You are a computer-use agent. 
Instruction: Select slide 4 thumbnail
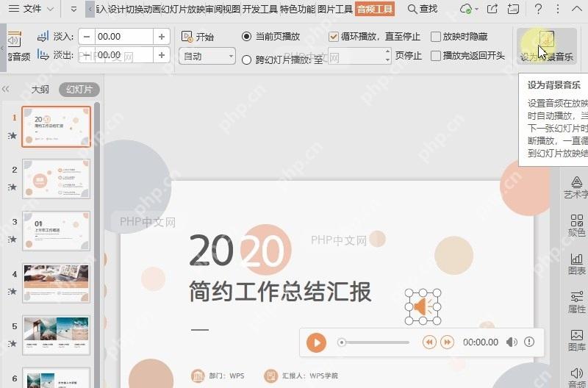(x=57, y=283)
